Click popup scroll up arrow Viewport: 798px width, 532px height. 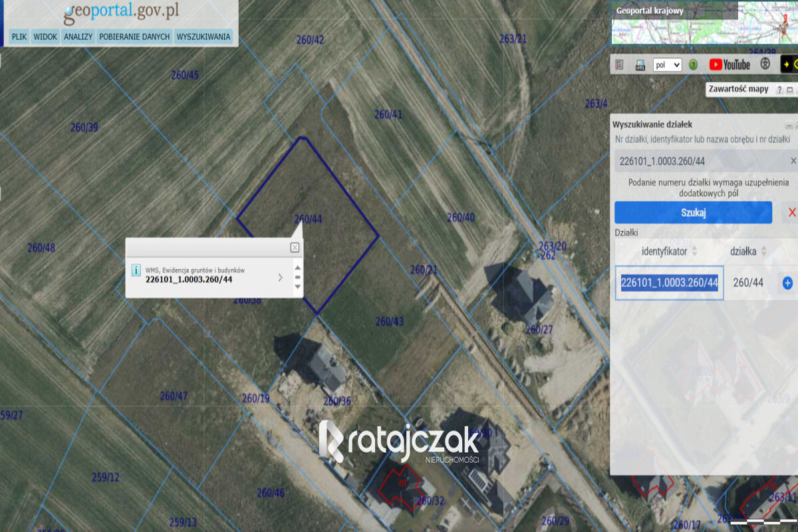click(x=297, y=267)
